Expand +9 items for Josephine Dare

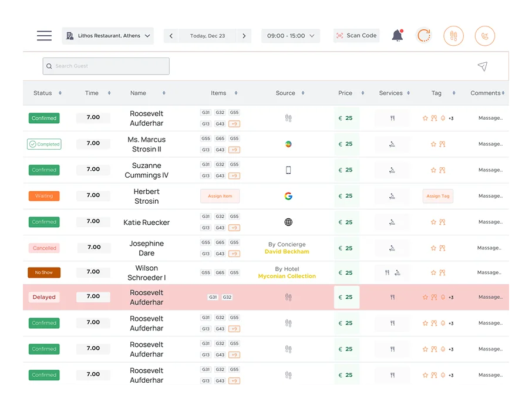(x=234, y=254)
